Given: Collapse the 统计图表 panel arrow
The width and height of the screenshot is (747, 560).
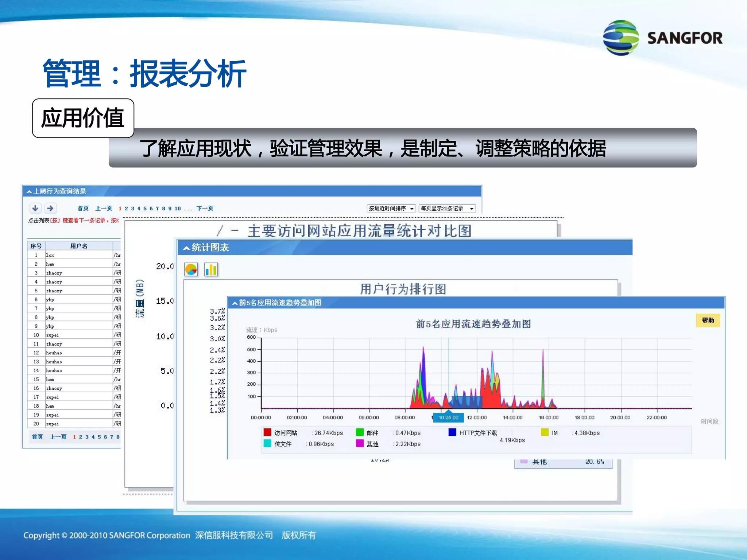Looking at the screenshot, I should (186, 248).
